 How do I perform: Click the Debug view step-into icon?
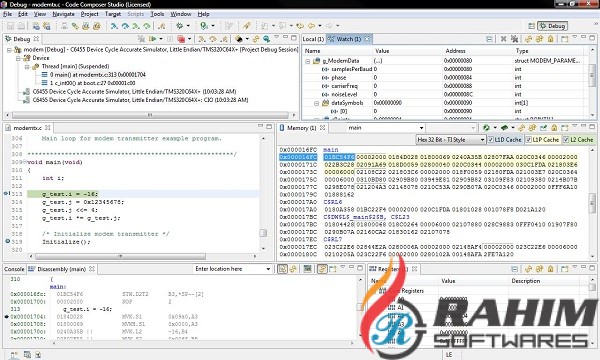(x=202, y=39)
